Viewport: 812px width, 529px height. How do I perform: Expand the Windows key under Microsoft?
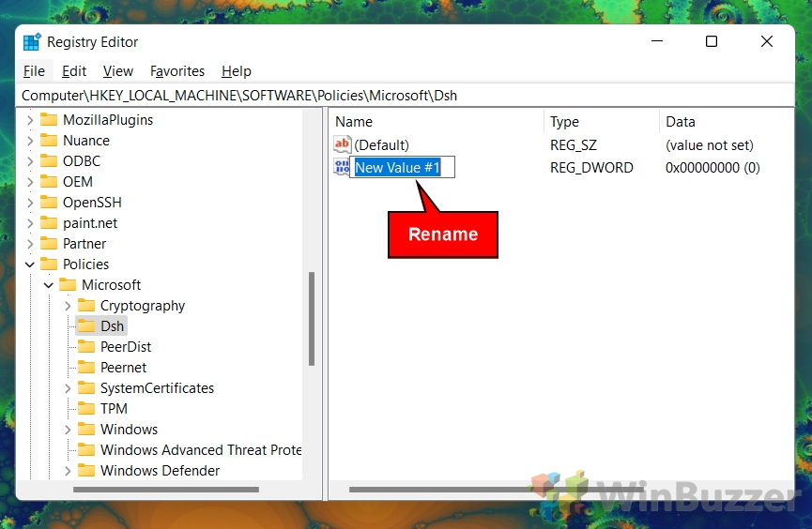pyautogui.click(x=68, y=430)
